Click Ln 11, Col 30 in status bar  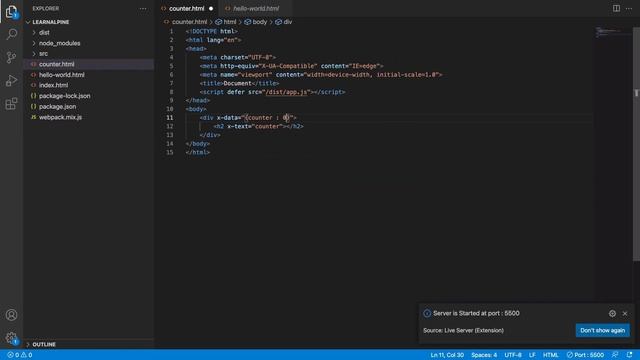click(x=447, y=355)
